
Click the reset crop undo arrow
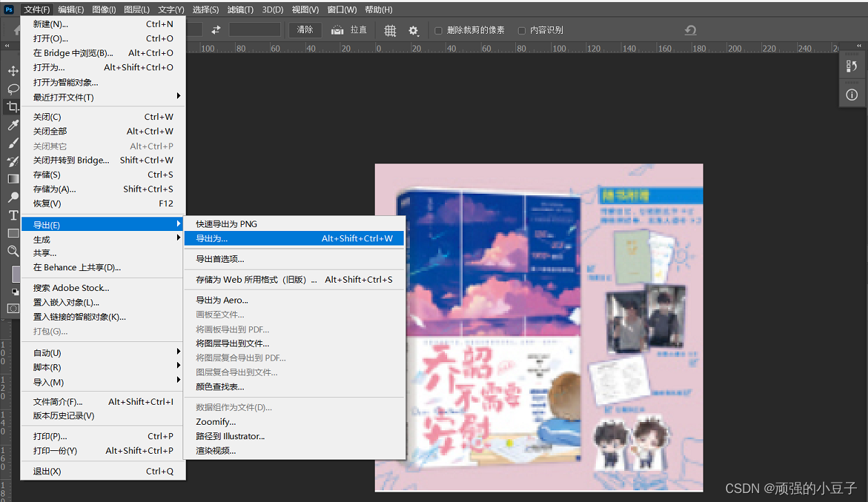(690, 30)
